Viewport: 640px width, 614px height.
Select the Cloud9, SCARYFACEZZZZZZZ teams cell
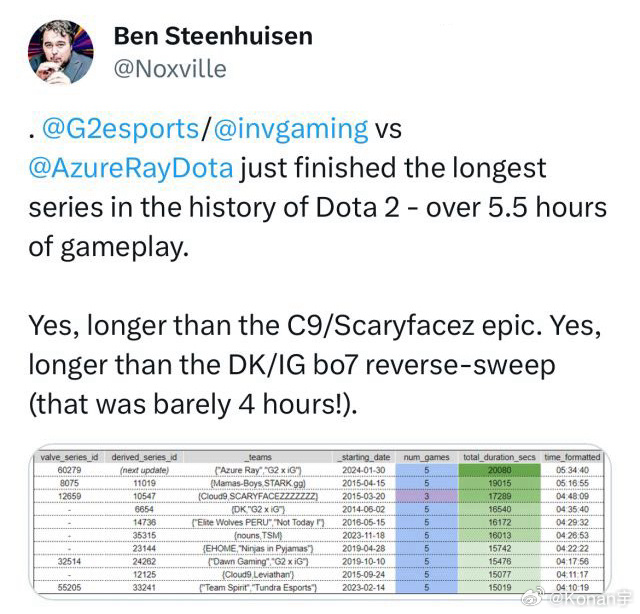pos(258,495)
